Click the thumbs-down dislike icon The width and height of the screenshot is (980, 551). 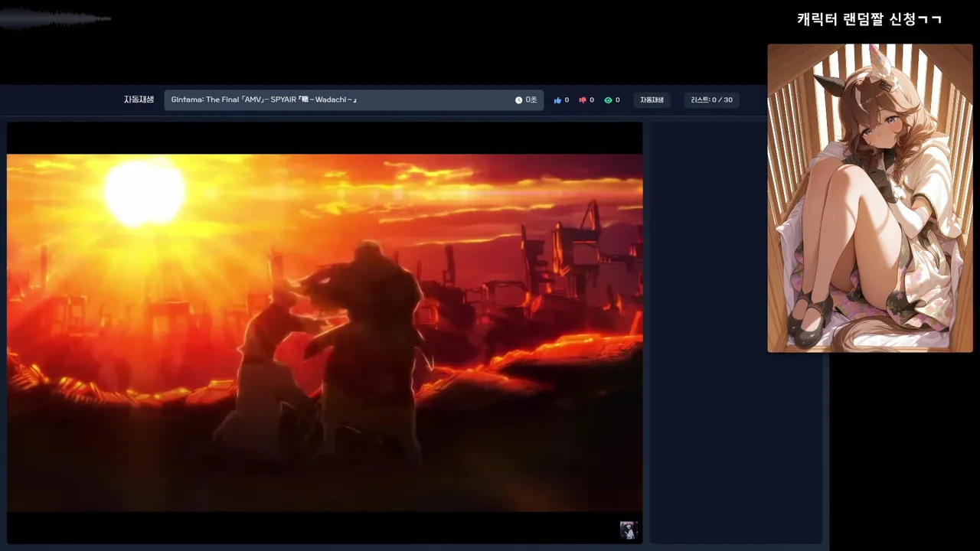pos(583,100)
